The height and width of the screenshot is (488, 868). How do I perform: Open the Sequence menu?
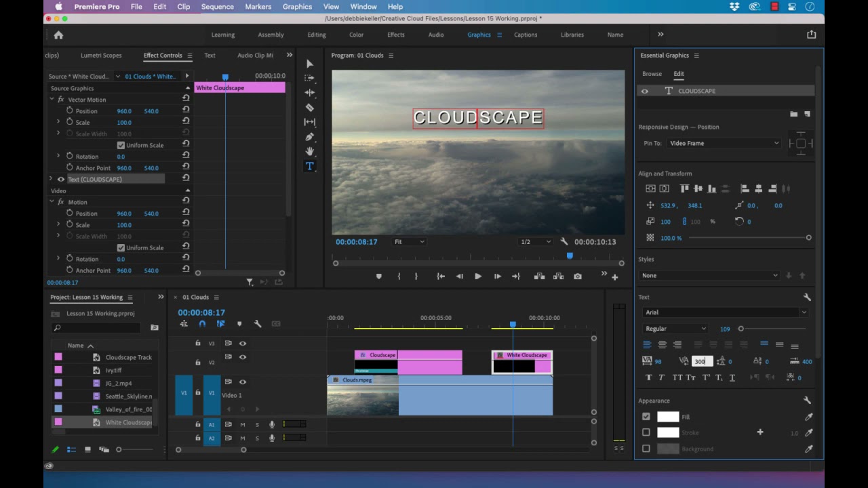coord(216,7)
